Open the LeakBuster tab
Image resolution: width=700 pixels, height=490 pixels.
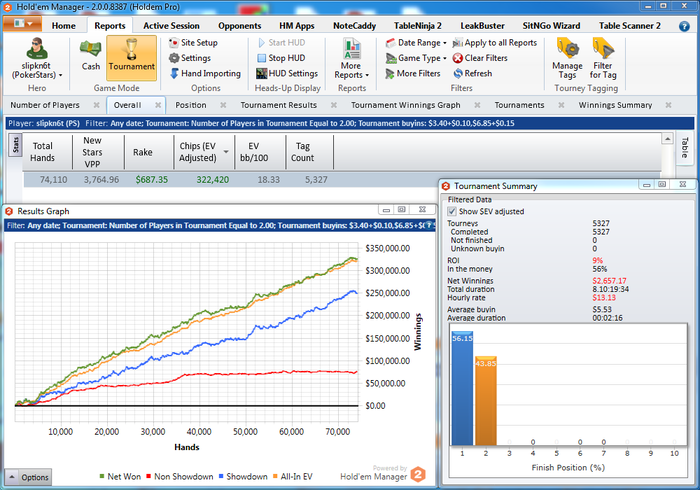tap(483, 26)
